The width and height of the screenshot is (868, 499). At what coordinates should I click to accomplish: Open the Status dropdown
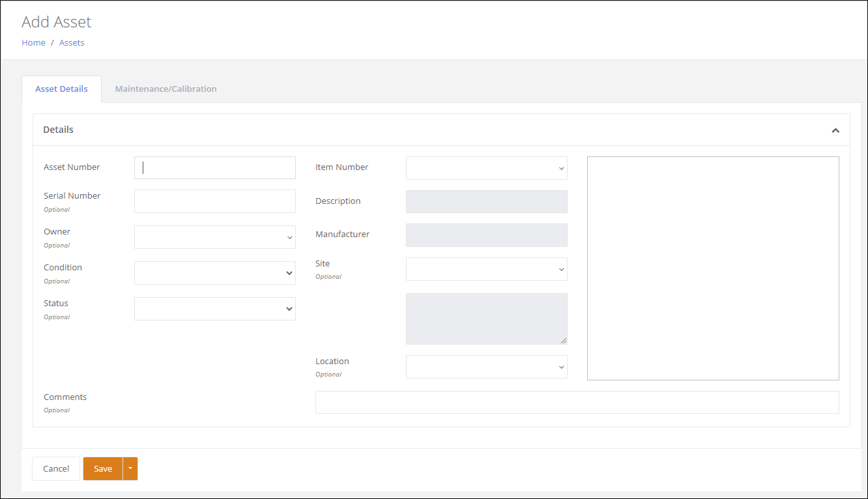coord(215,309)
